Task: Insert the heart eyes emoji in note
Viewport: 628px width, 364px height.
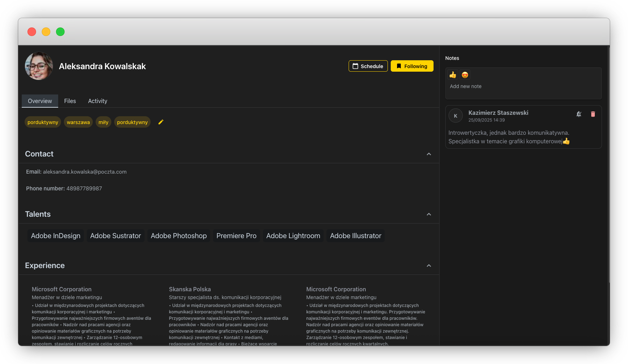Action: click(x=465, y=75)
